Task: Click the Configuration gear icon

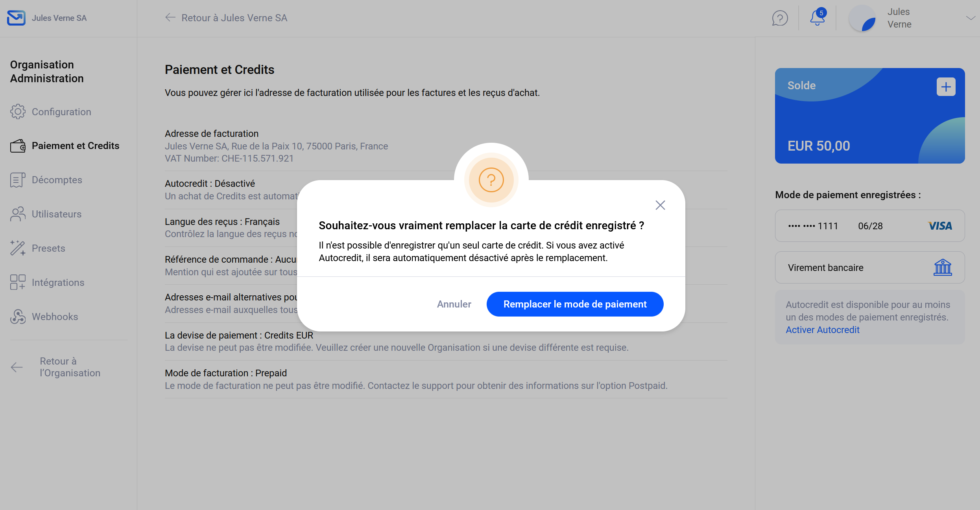Action: click(18, 112)
